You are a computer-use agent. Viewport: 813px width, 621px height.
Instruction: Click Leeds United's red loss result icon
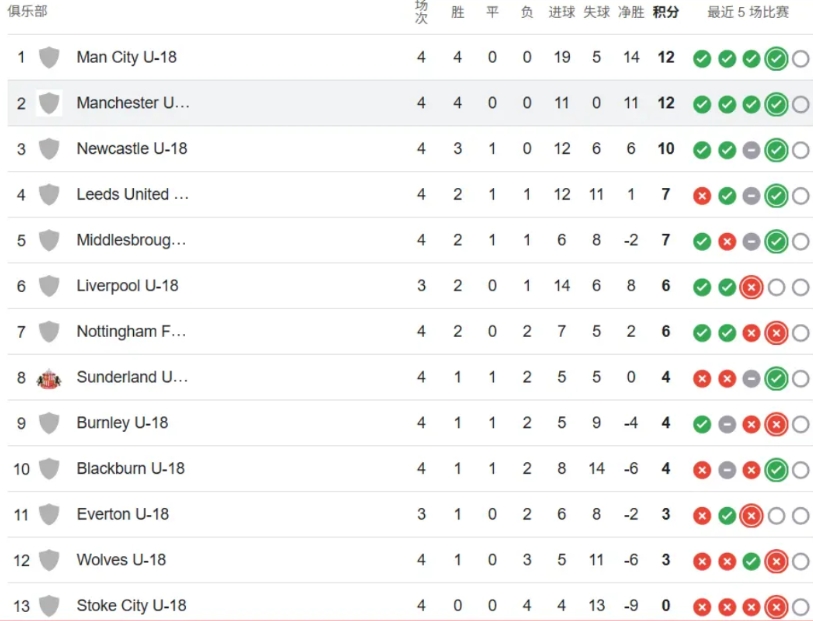[x=702, y=196]
